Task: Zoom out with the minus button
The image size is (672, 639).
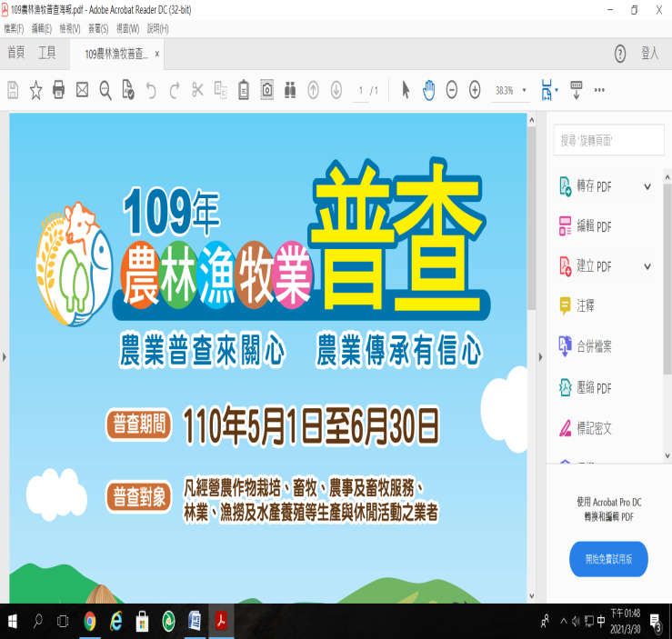Action: 452,90
